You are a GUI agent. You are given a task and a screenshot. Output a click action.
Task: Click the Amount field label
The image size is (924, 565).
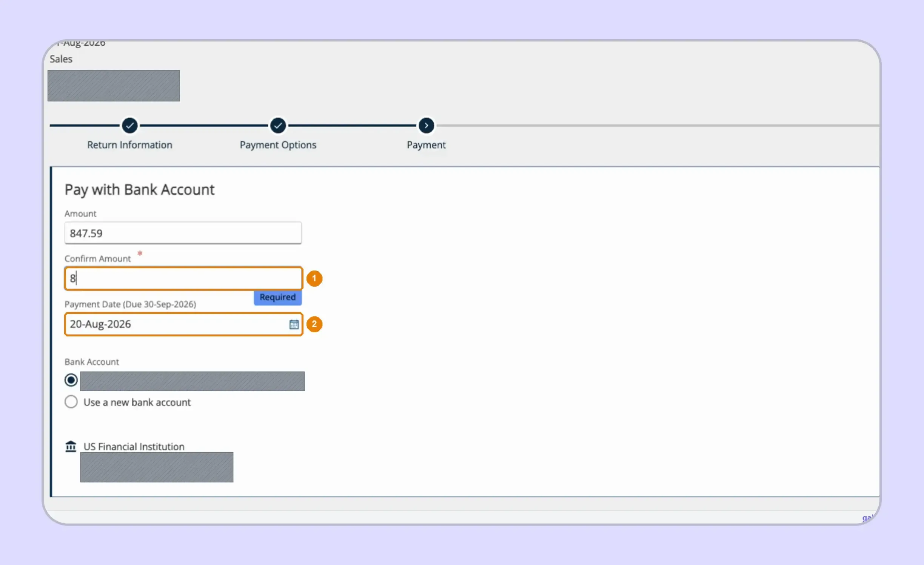click(x=80, y=214)
